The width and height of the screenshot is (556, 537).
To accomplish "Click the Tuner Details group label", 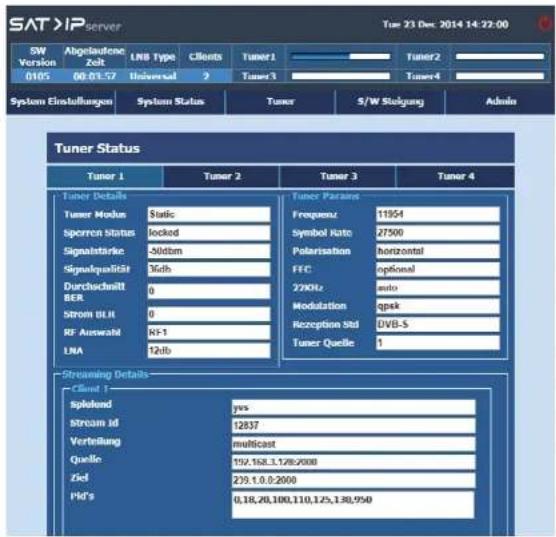I will tap(94, 196).
